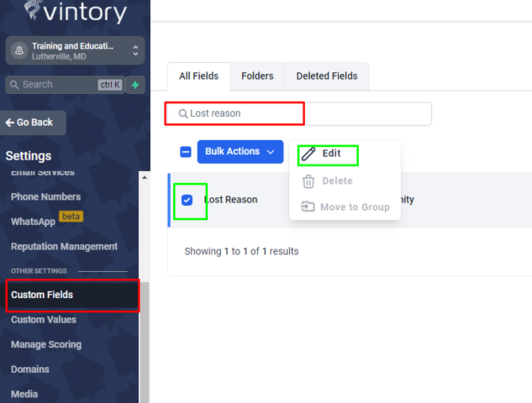532x403 pixels.
Task: Click the magnifier icon in Lost reason search field
Action: click(183, 114)
